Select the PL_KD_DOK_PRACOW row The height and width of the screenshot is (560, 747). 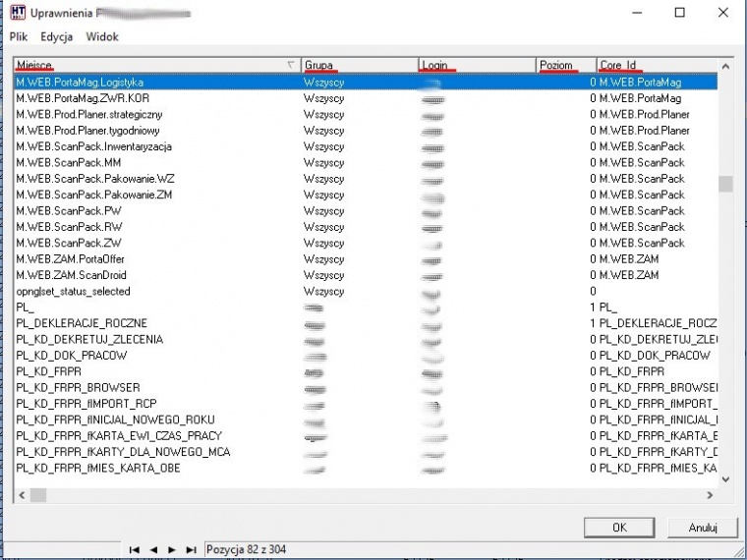pos(366,356)
